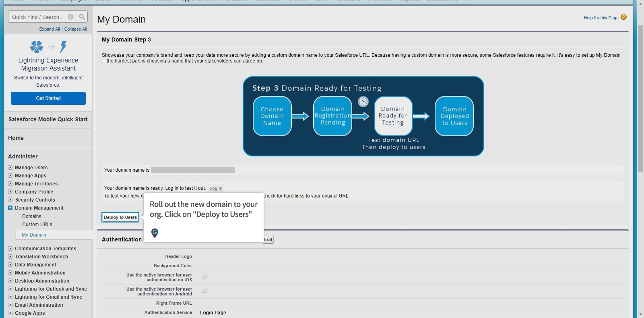The image size is (644, 318).
Task: Expand the Desktop Administration section
Action: [10, 281]
